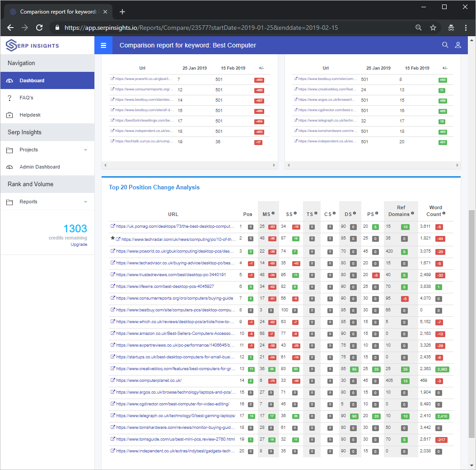Click the SERP Insights logo
The width and height of the screenshot is (476, 470).
click(32, 45)
